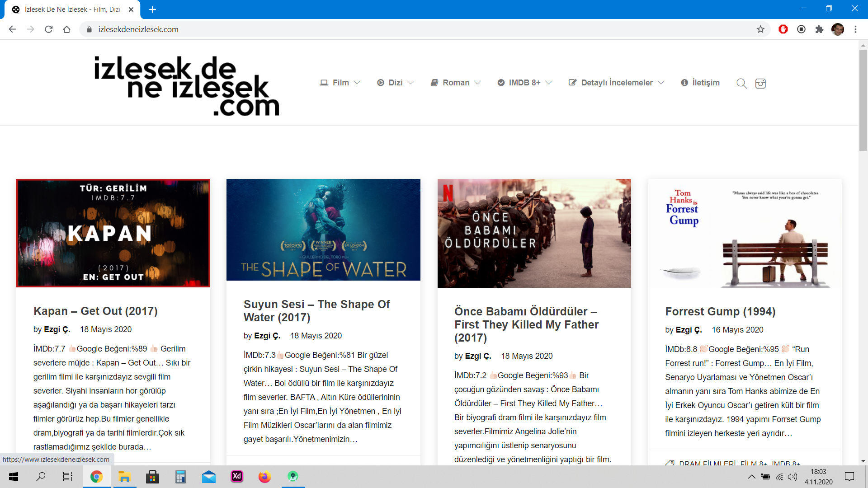Screen dimensions: 868x488
Task: Bookmark this page with the star icon
Action: click(x=760, y=29)
